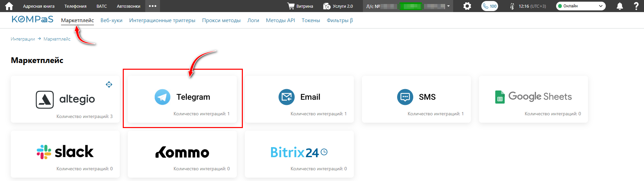Click the Email card title

[310, 97]
